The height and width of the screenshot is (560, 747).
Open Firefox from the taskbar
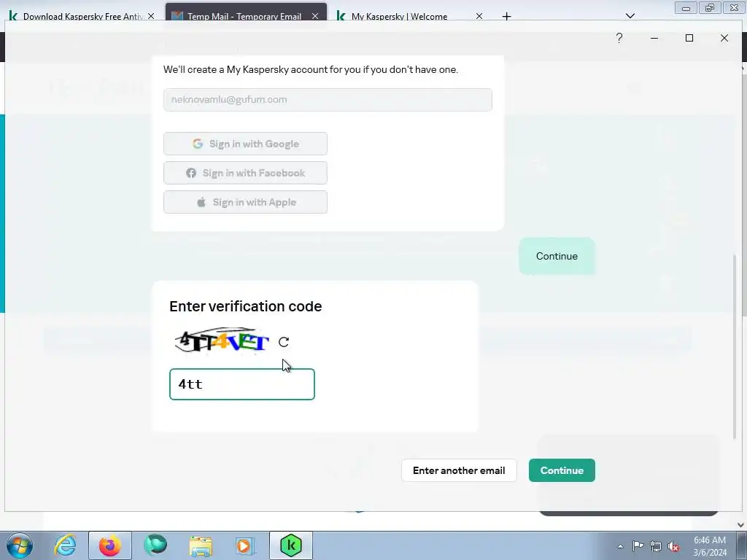click(109, 545)
